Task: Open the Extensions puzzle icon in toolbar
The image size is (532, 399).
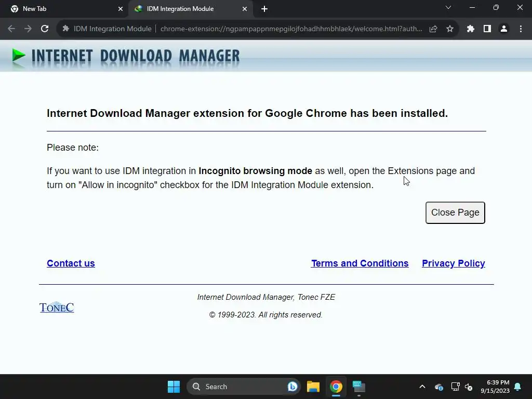Action: [x=470, y=29]
